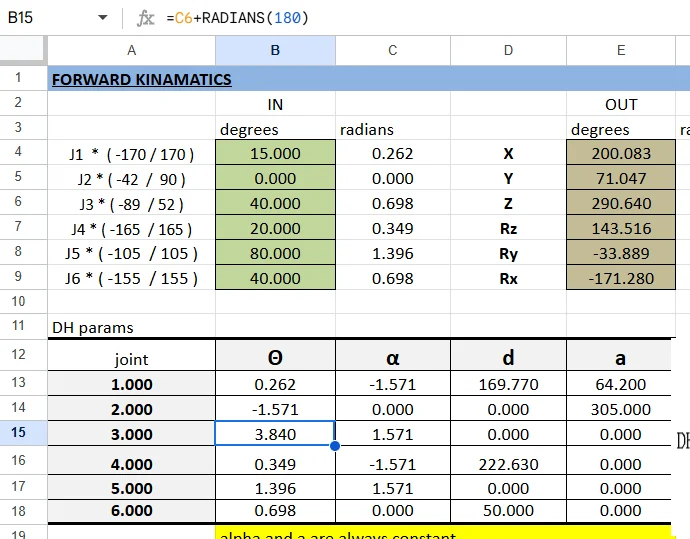Click the Rz label cell
Image resolution: width=690 pixels, height=539 pixels.
click(x=508, y=228)
